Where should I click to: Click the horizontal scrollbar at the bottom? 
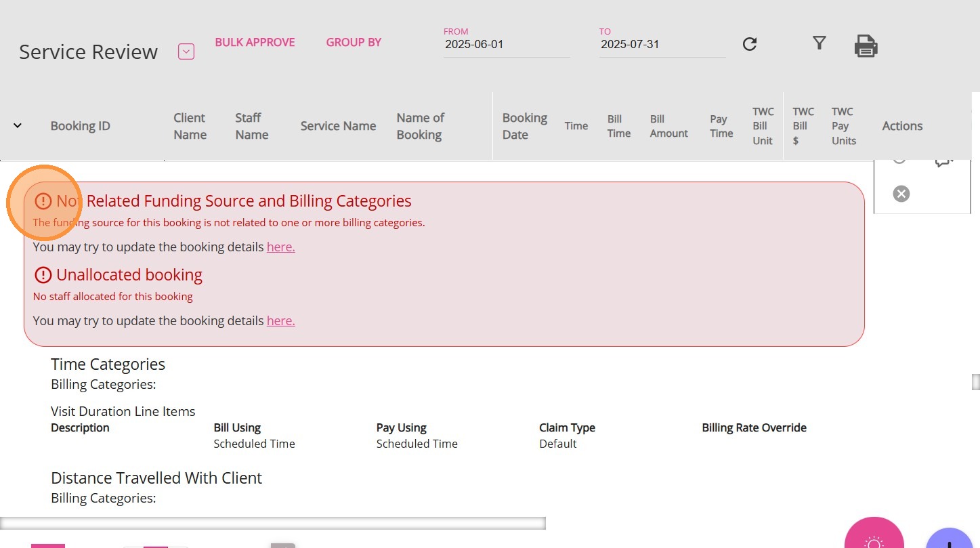pyautogui.click(x=272, y=523)
